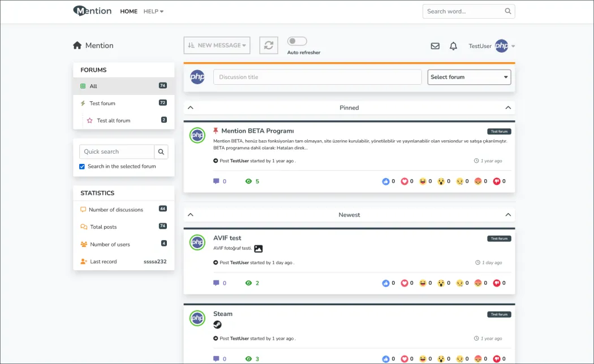
Task: Toggle Search in the selected forum checkbox
Action: coord(82,167)
